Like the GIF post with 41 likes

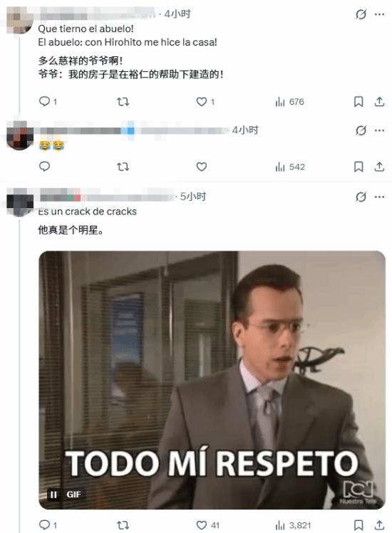coord(207,525)
